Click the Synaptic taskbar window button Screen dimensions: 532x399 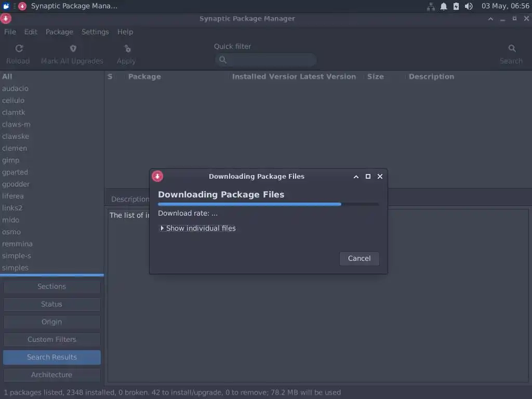[x=68, y=6]
